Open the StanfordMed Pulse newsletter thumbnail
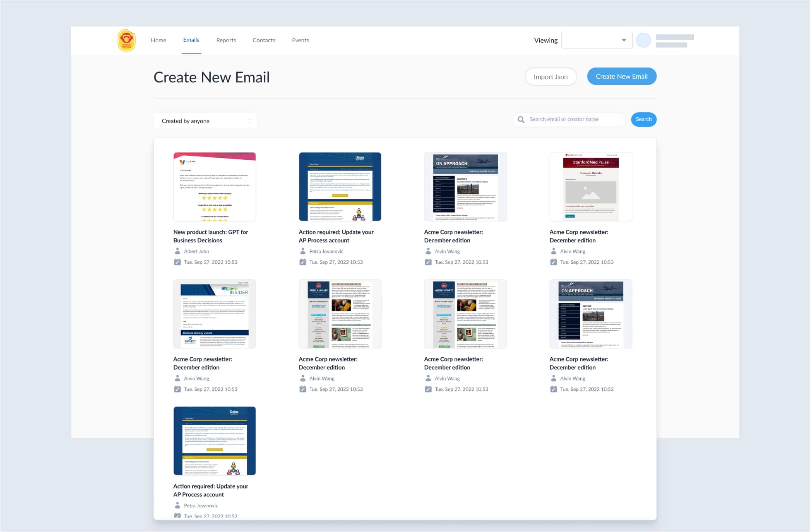The image size is (810, 532). click(591, 187)
